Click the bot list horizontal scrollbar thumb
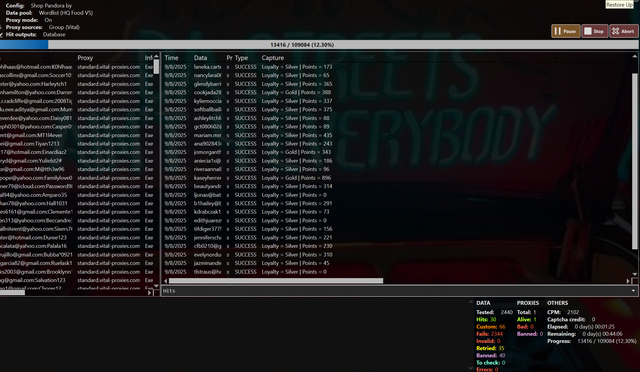Image resolution: width=640 pixels, height=372 pixels. (12, 292)
